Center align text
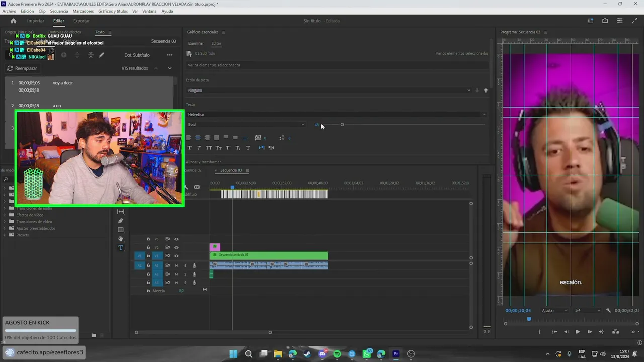The height and width of the screenshot is (362, 644). [198, 138]
